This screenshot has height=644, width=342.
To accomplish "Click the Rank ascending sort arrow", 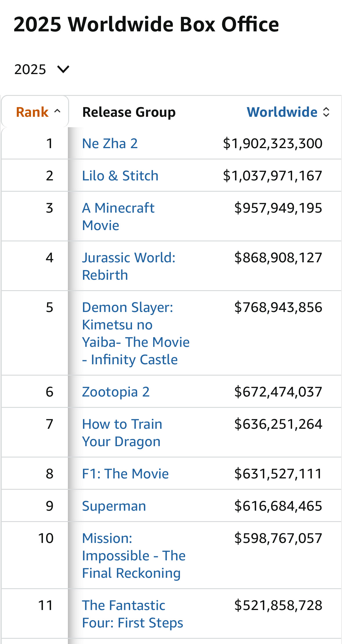I will [57, 111].
